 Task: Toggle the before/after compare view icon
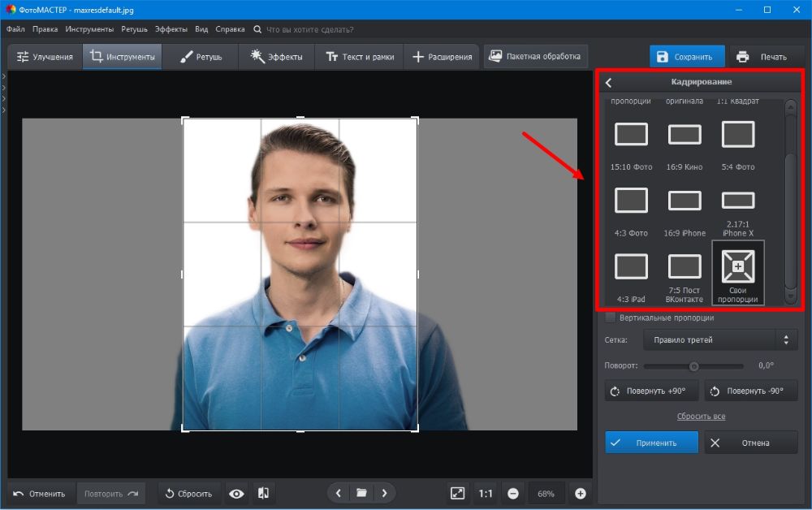pyautogui.click(x=263, y=493)
